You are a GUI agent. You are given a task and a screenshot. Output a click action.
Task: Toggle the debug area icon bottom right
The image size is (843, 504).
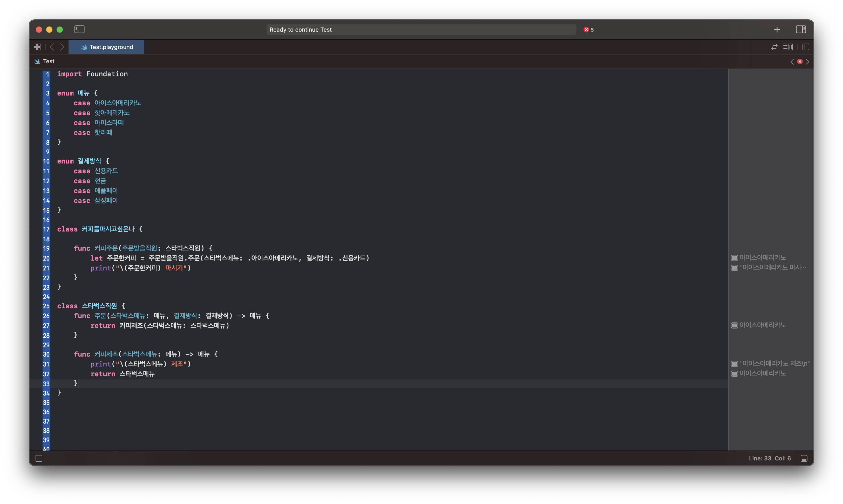804,458
